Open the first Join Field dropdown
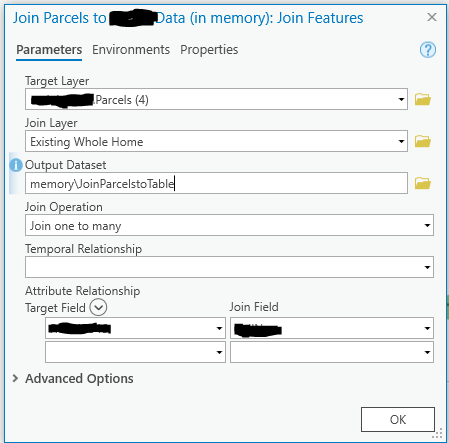Viewport: 449px width, 443px height. (x=332, y=328)
